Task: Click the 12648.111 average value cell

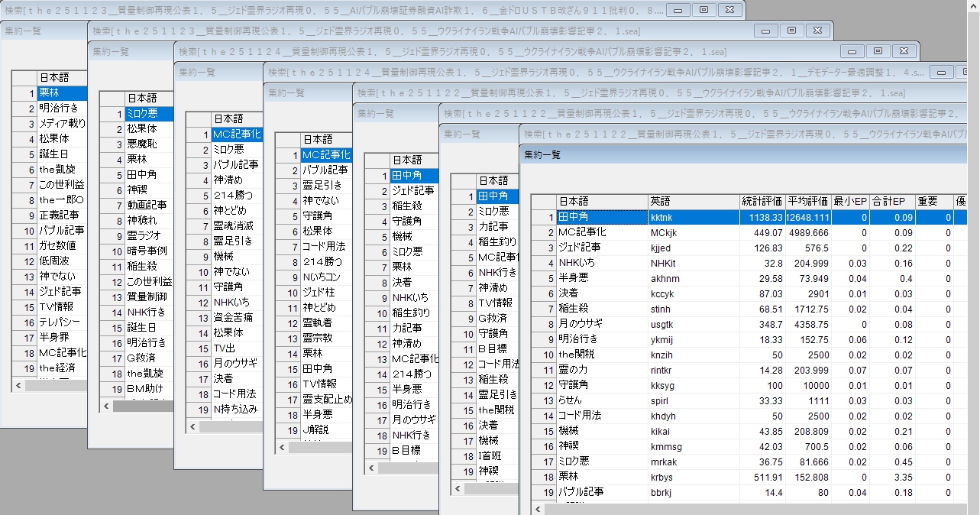Action: point(807,217)
